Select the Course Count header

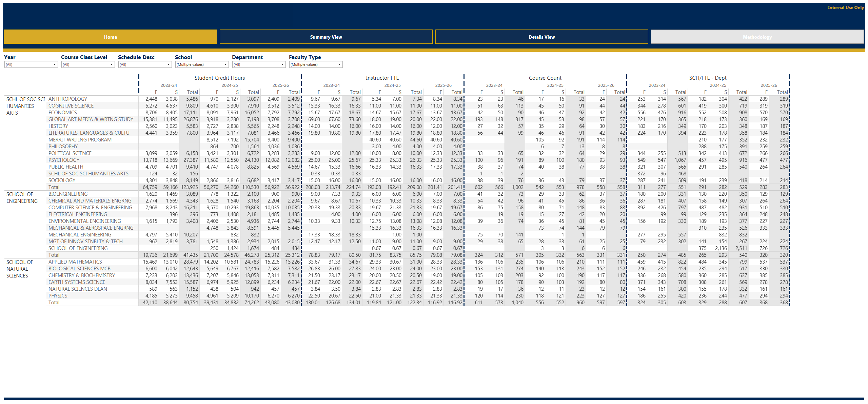point(545,78)
